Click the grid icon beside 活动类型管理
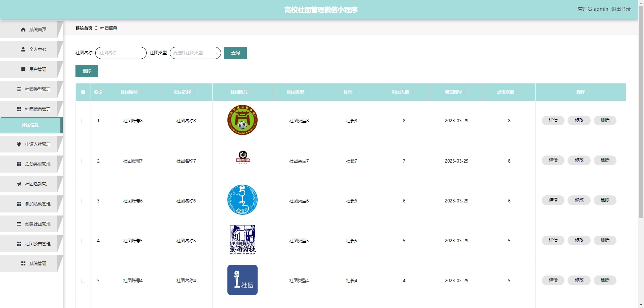644x308 pixels. pyautogui.click(x=19, y=164)
